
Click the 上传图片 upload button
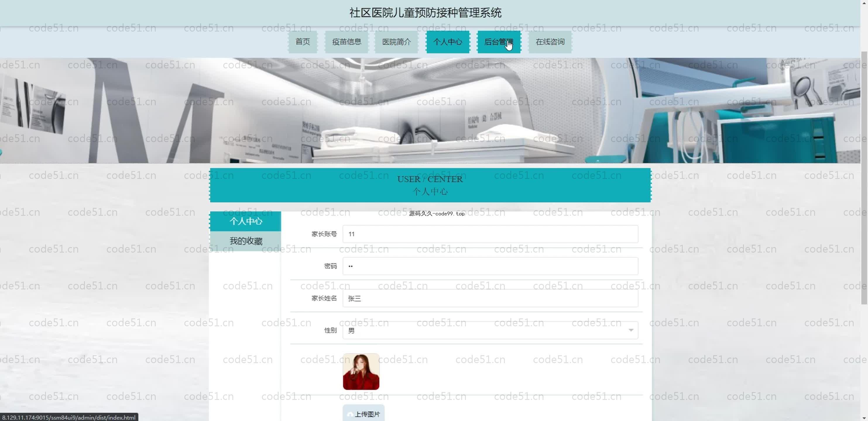point(363,413)
